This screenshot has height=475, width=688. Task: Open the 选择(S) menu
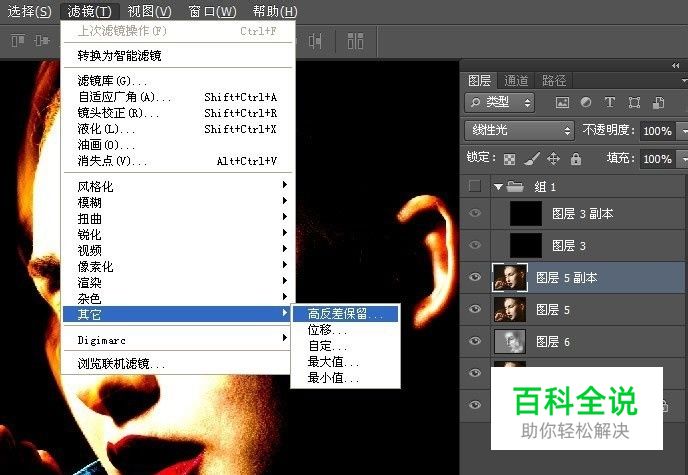(29, 11)
